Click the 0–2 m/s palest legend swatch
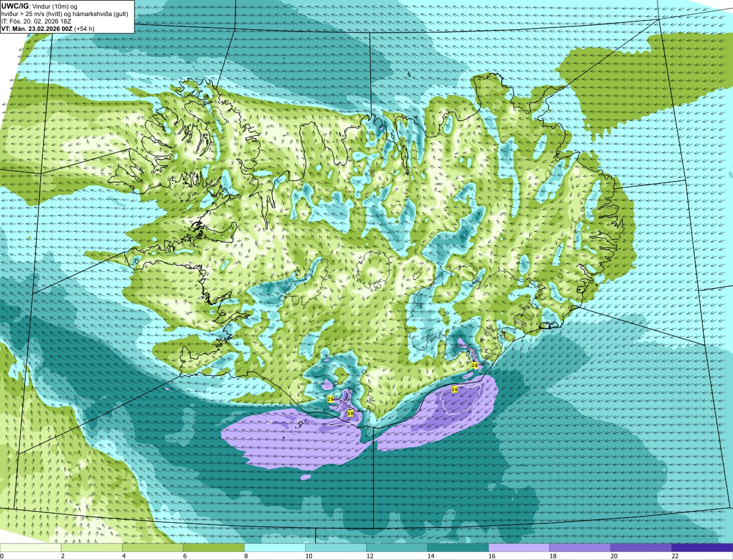Screen dimensions: 733x560 pyautogui.click(x=30, y=548)
